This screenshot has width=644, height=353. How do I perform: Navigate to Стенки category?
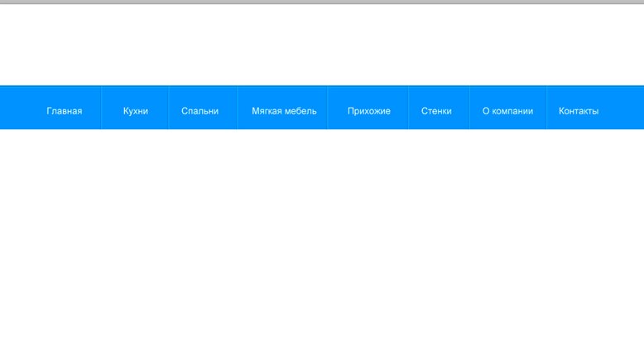tap(436, 111)
